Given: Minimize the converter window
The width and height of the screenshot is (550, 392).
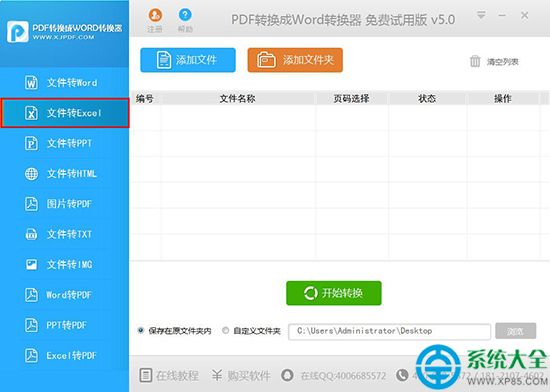Looking at the screenshot, I should point(502,15).
